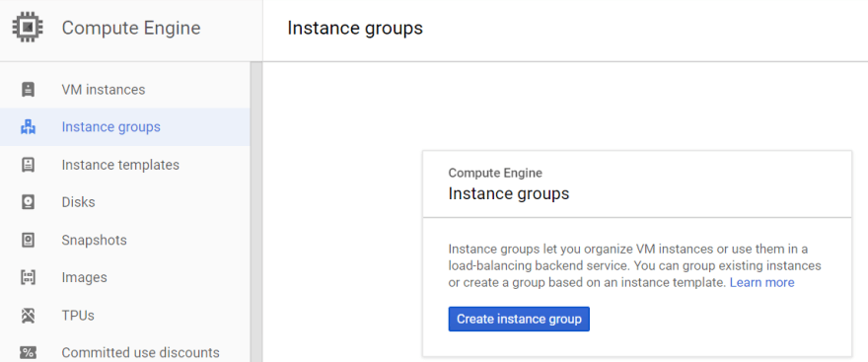
Task: Click the Create instance group button
Action: (519, 320)
